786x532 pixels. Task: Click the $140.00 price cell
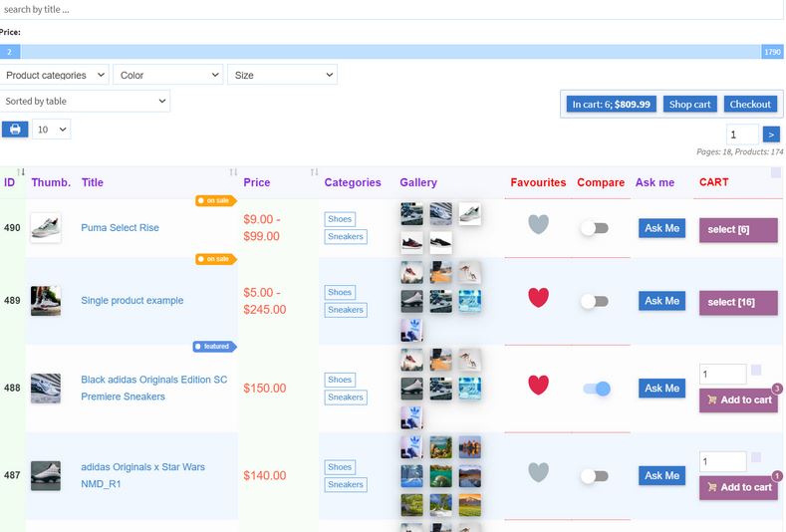tap(265, 475)
